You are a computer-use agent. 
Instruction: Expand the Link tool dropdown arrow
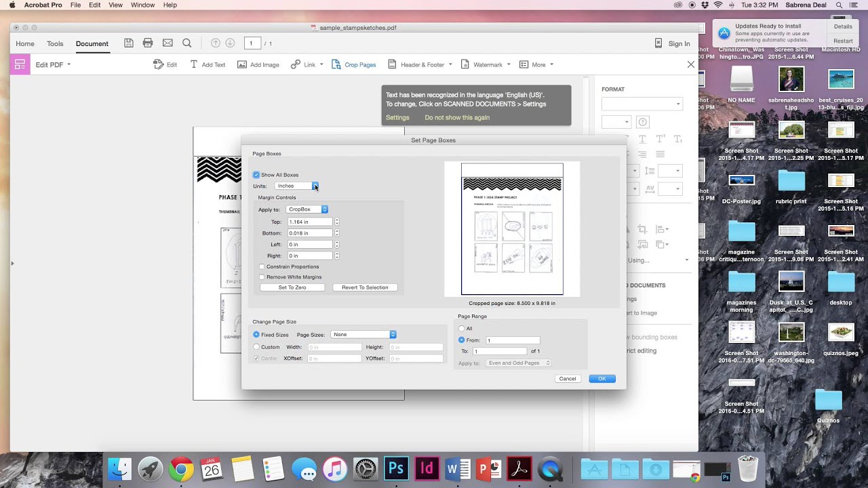(x=321, y=64)
